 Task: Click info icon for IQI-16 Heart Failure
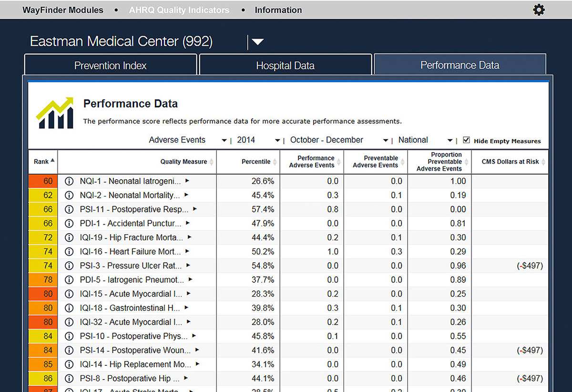[69, 251]
